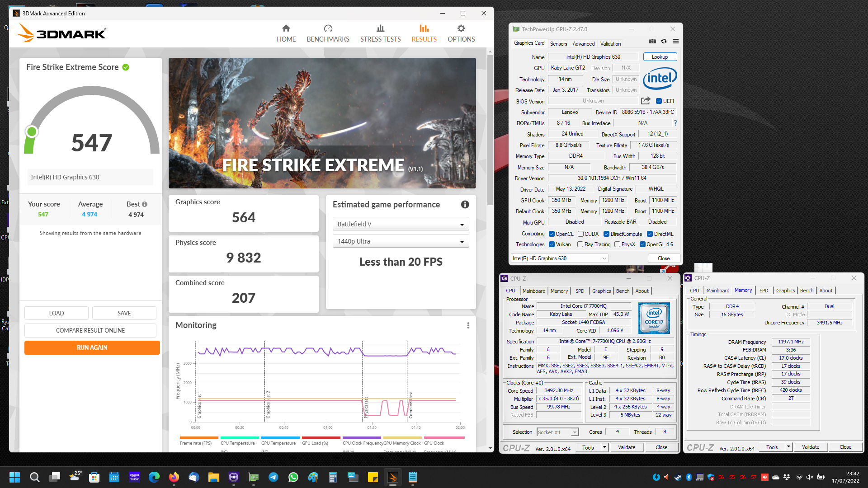Click the RUN AGAIN button
This screenshot has height=488, width=868.
click(92, 347)
